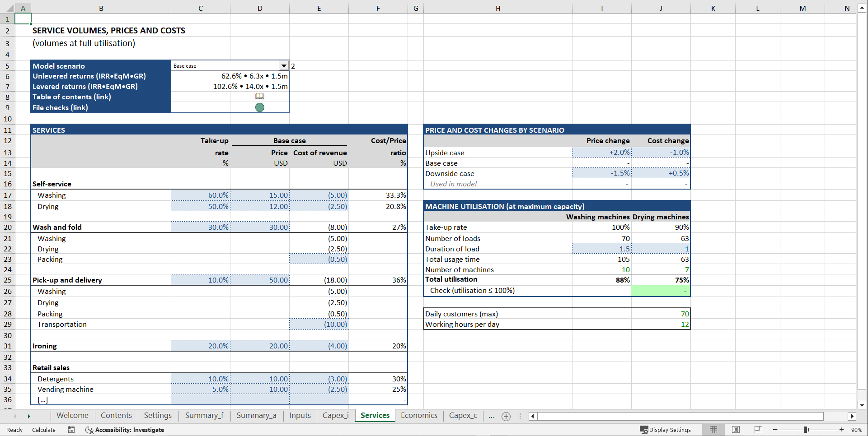Image resolution: width=868 pixels, height=436 pixels.
Task: Select the Welcome sheet tab
Action: (x=72, y=415)
